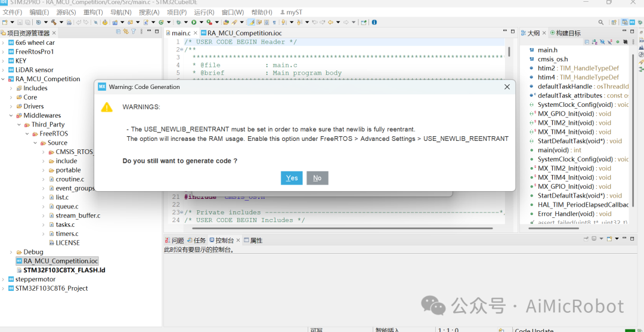Click Collapse All in outline toolbar

587,42
